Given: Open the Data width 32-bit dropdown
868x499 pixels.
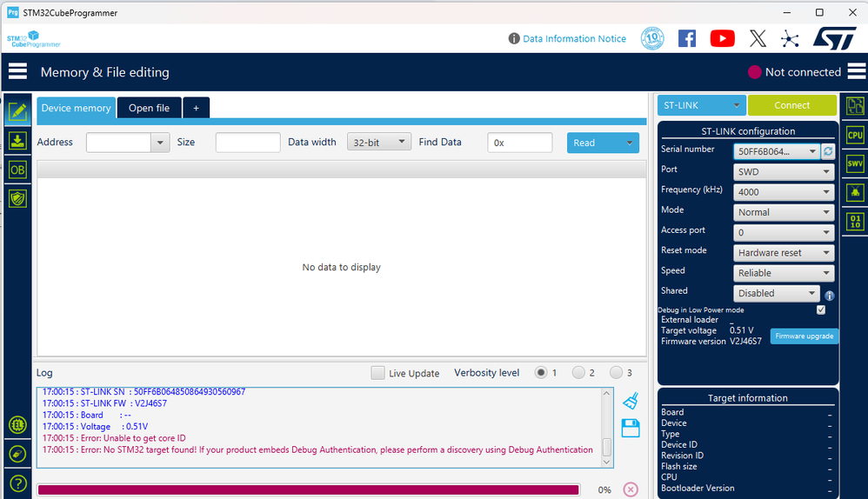Looking at the screenshot, I should 378,142.
